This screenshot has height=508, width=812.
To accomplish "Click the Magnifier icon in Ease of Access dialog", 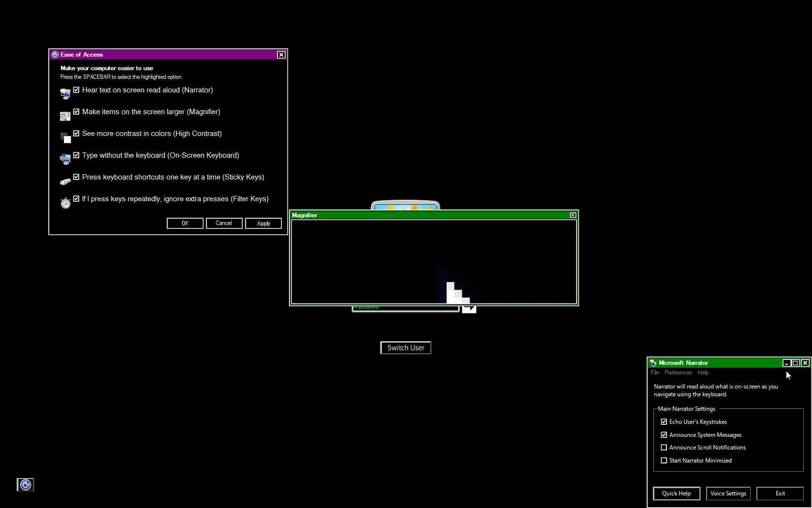I will 65,116.
